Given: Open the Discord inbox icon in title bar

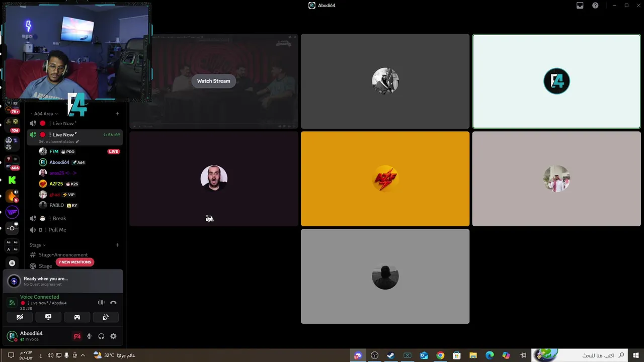Looking at the screenshot, I should tap(580, 6).
